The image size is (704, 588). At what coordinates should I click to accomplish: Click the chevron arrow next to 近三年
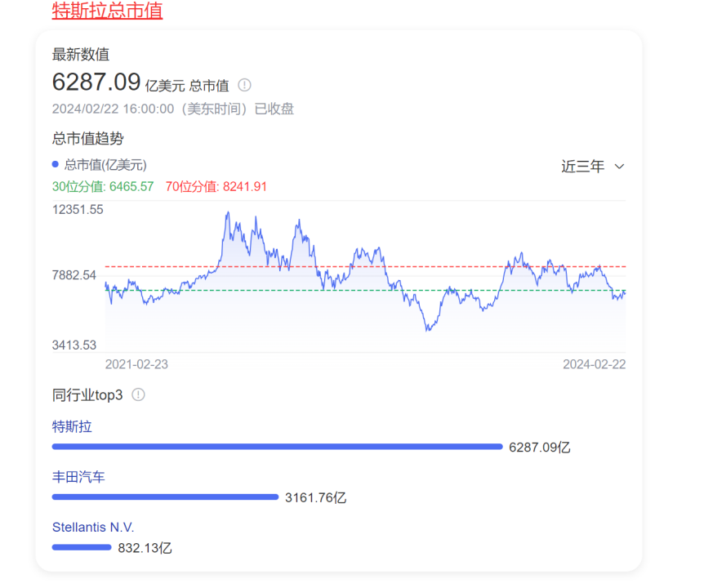620,167
